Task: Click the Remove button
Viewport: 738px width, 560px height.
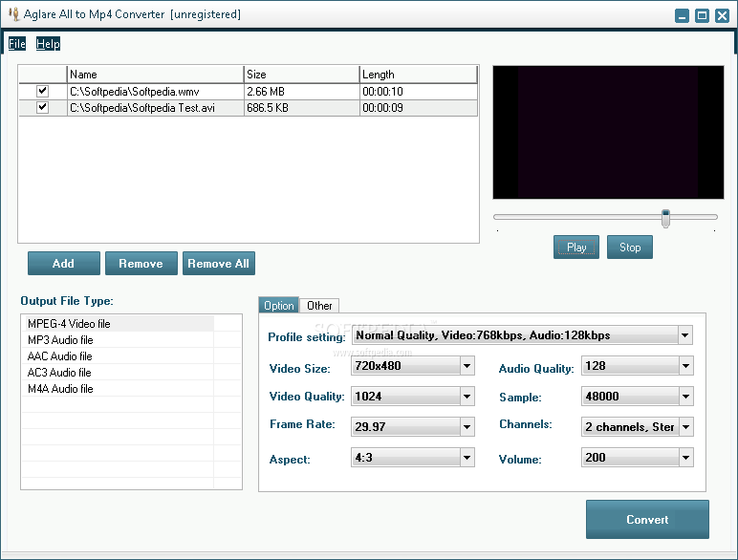Action: point(141,263)
